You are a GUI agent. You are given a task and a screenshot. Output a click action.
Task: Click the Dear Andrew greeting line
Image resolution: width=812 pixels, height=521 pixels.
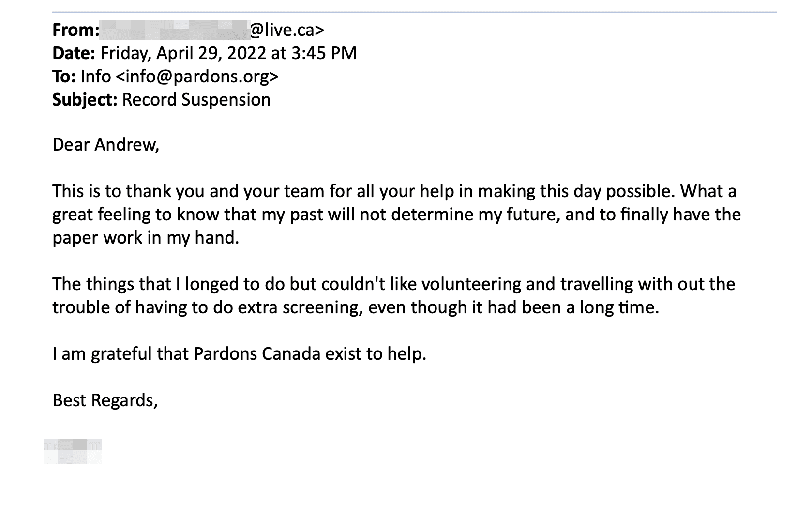click(x=105, y=145)
